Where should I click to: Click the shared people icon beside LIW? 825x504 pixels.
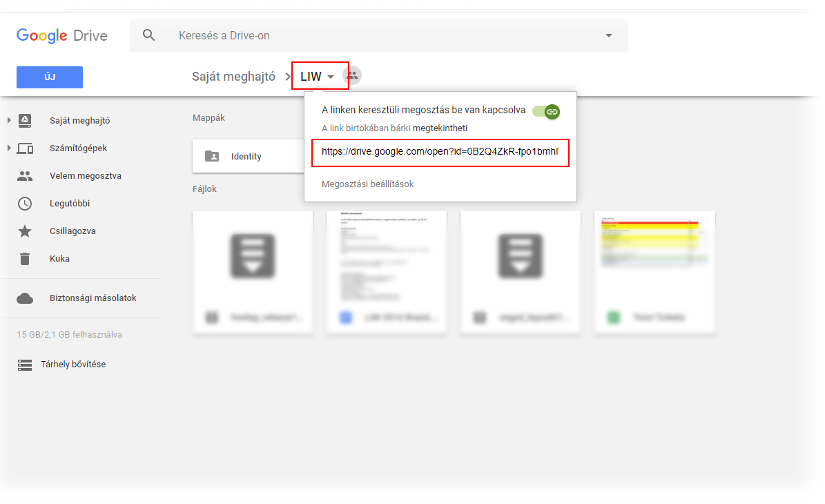pos(352,76)
